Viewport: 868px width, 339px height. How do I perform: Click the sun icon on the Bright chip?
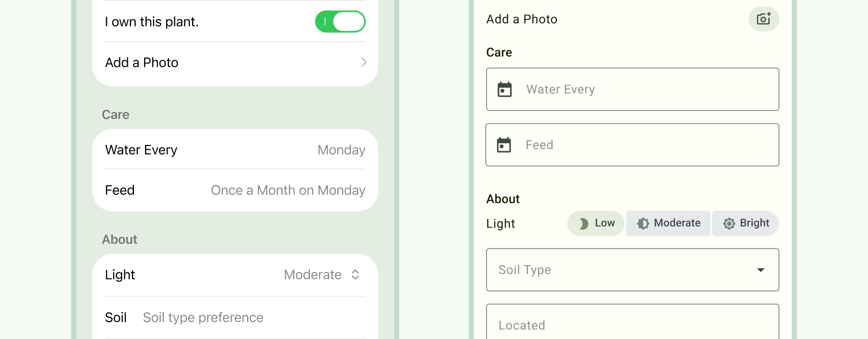729,223
